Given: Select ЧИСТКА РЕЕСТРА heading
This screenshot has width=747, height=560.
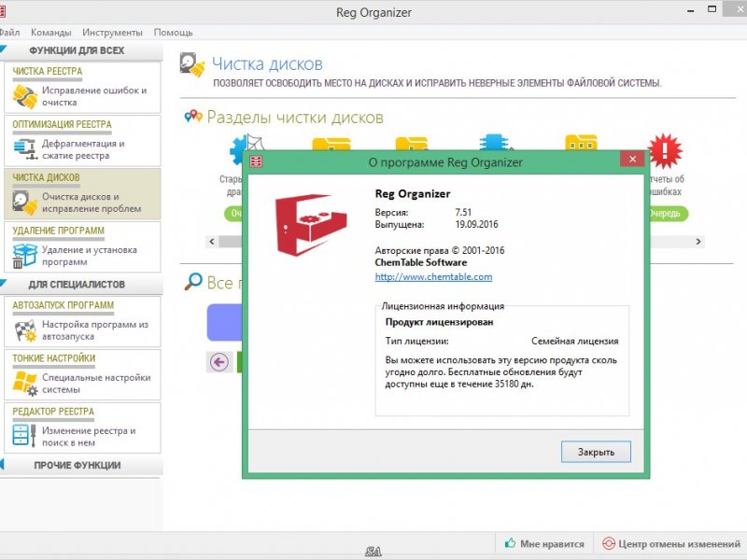Looking at the screenshot, I should [48, 72].
